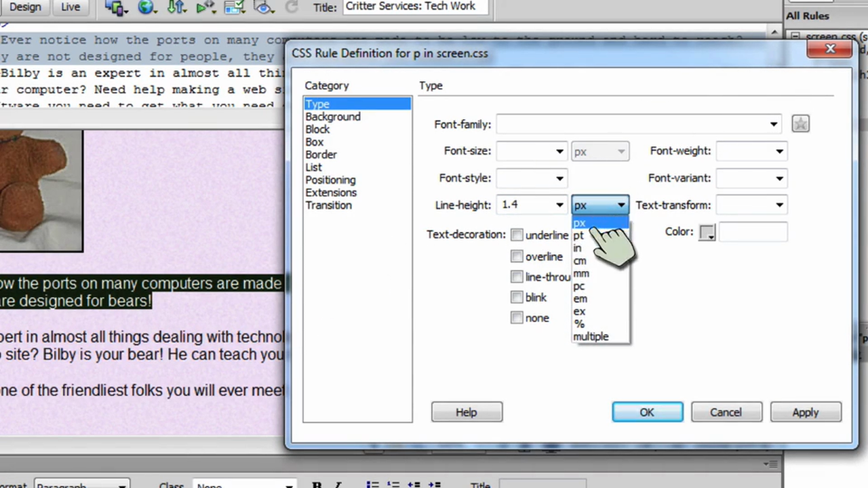Viewport: 868px width, 488px height.
Task: Open the text Color swatch picker
Action: [707, 232]
